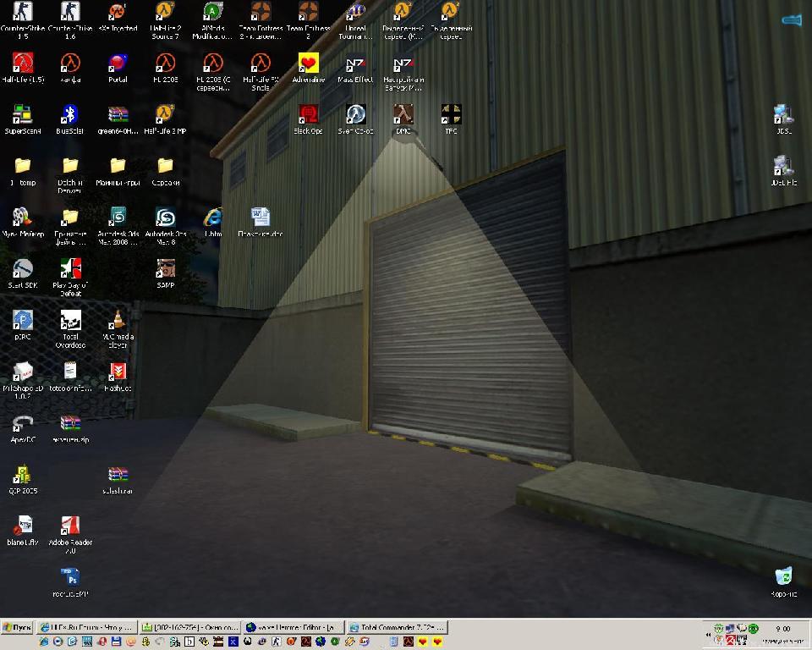Launch the Autodesk 3ds Max 8 shortcut

(166, 226)
